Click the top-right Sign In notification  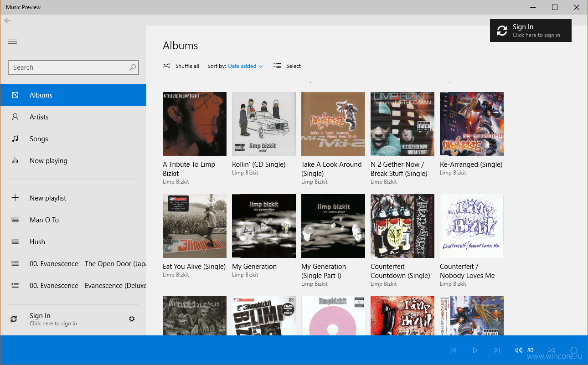point(531,31)
